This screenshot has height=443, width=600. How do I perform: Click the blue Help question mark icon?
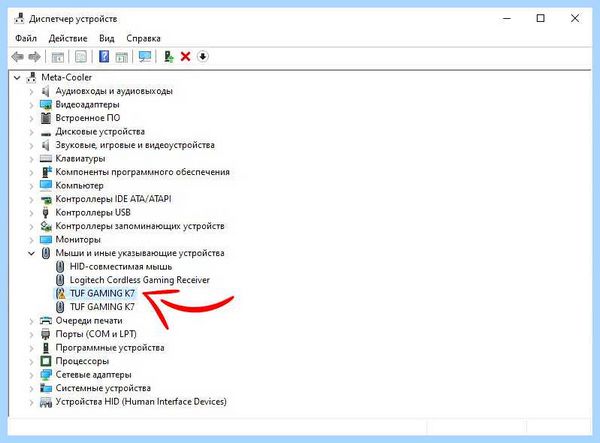coord(104,57)
